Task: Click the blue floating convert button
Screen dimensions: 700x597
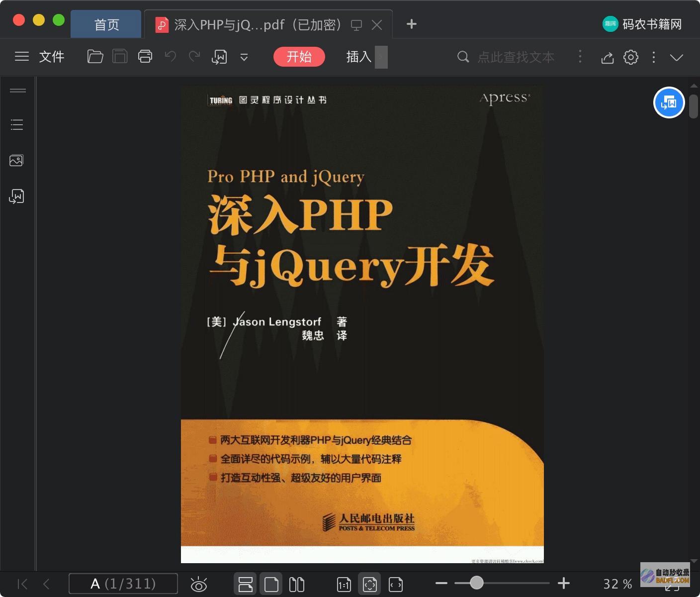Action: [x=669, y=102]
